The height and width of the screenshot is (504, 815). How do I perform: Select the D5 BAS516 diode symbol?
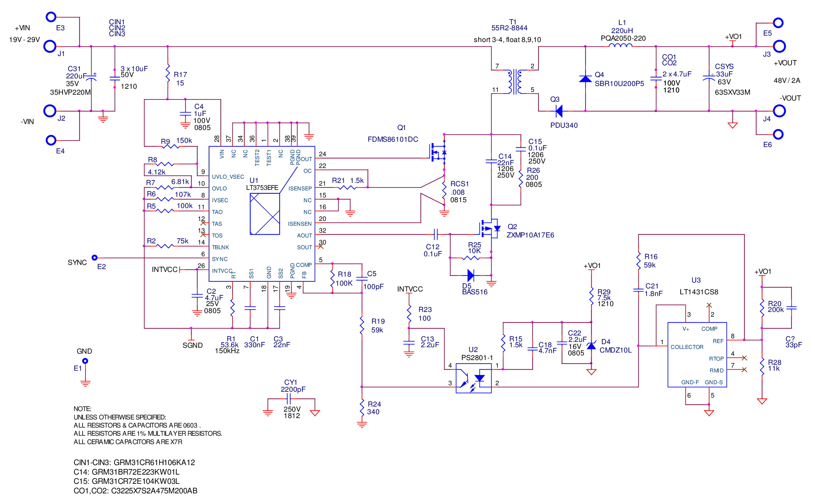[470, 275]
